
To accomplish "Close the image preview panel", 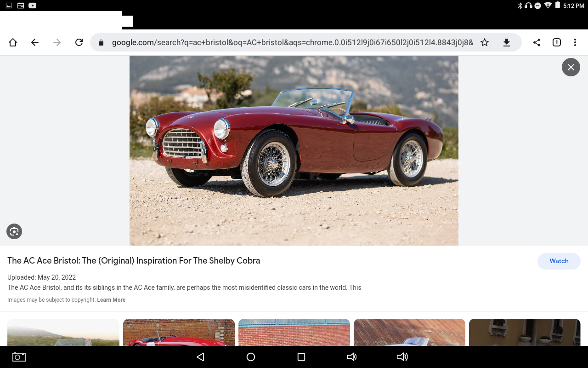I will coord(571,67).
